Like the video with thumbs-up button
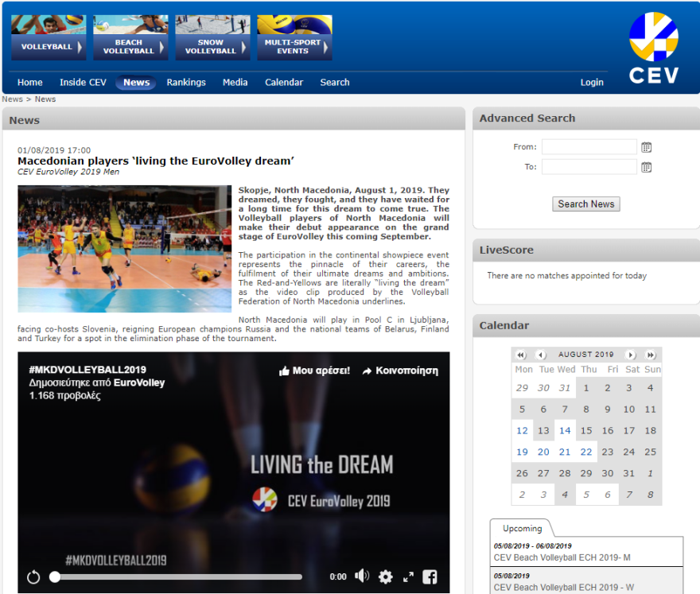This screenshot has height=594, width=700. pyautogui.click(x=314, y=371)
